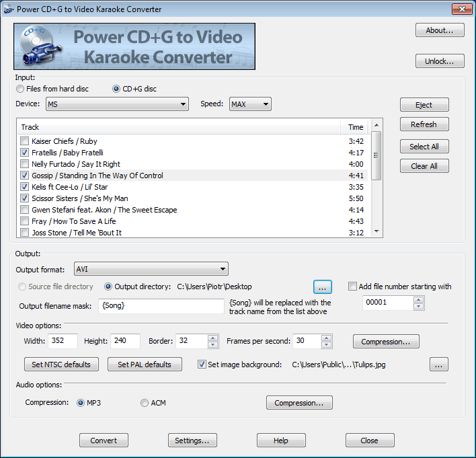Close the window with the X button
Screen dimensions: 476x458
(x=462, y=9)
